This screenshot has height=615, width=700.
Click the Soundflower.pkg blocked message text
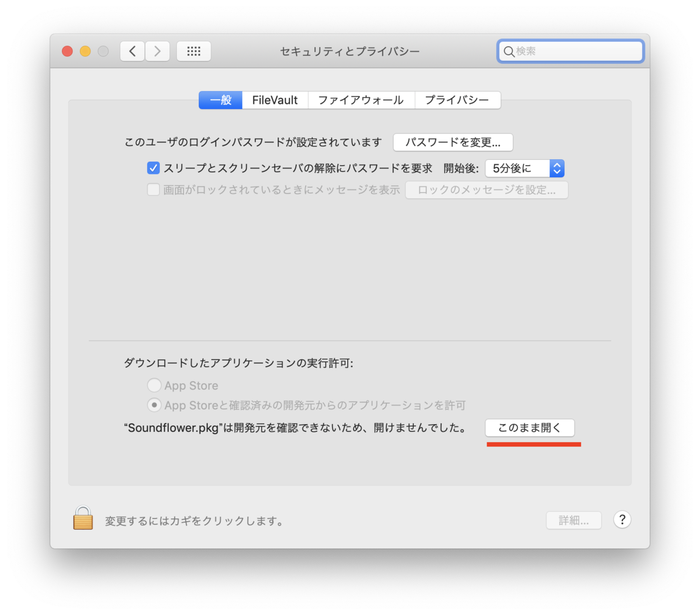(296, 428)
